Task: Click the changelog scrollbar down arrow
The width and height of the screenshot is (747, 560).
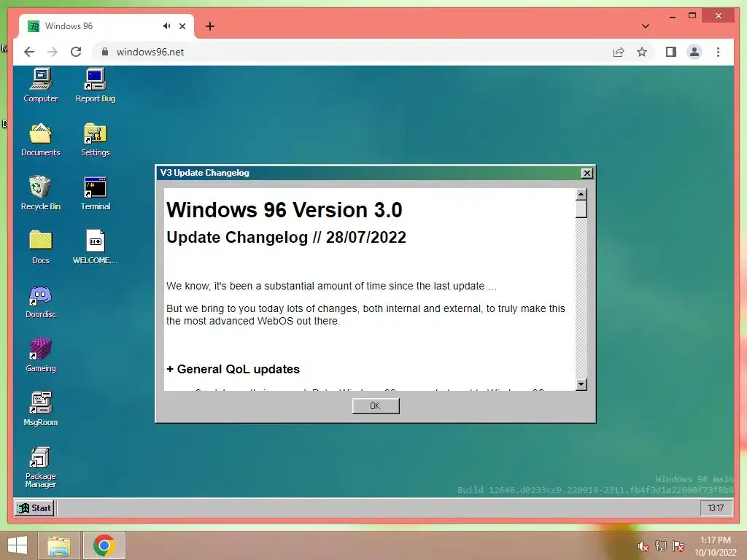Action: [581, 384]
